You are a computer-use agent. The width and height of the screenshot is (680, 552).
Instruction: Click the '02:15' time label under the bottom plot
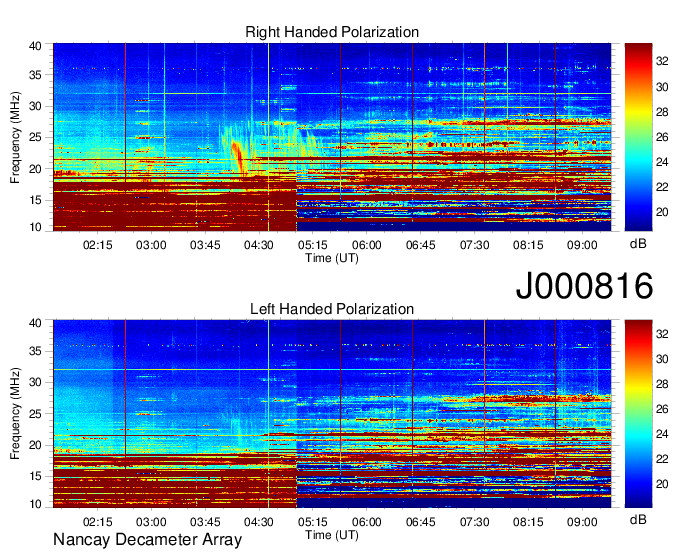(98, 522)
